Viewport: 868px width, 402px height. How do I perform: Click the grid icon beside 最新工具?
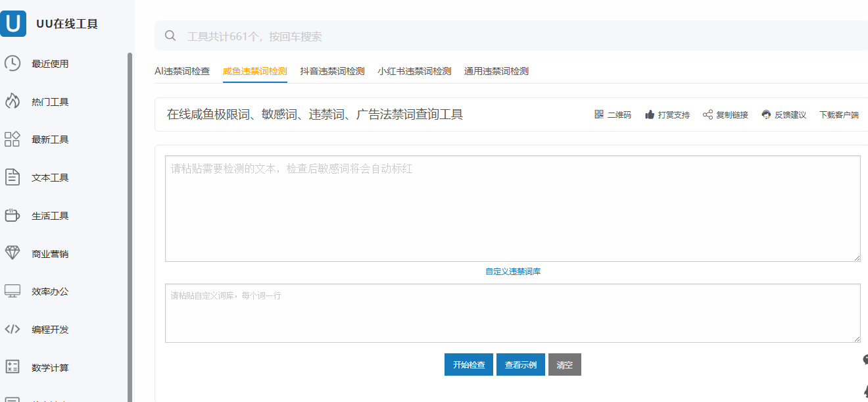(12, 139)
